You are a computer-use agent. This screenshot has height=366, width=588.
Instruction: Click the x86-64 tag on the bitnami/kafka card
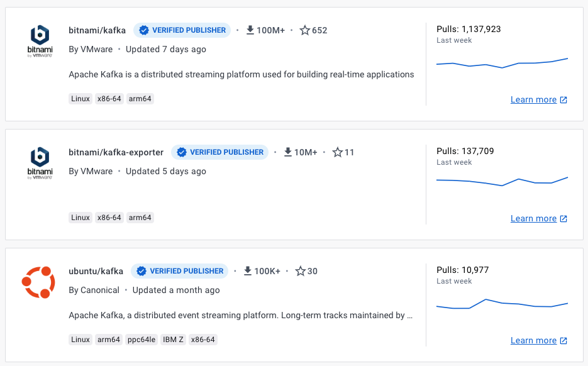click(x=109, y=99)
